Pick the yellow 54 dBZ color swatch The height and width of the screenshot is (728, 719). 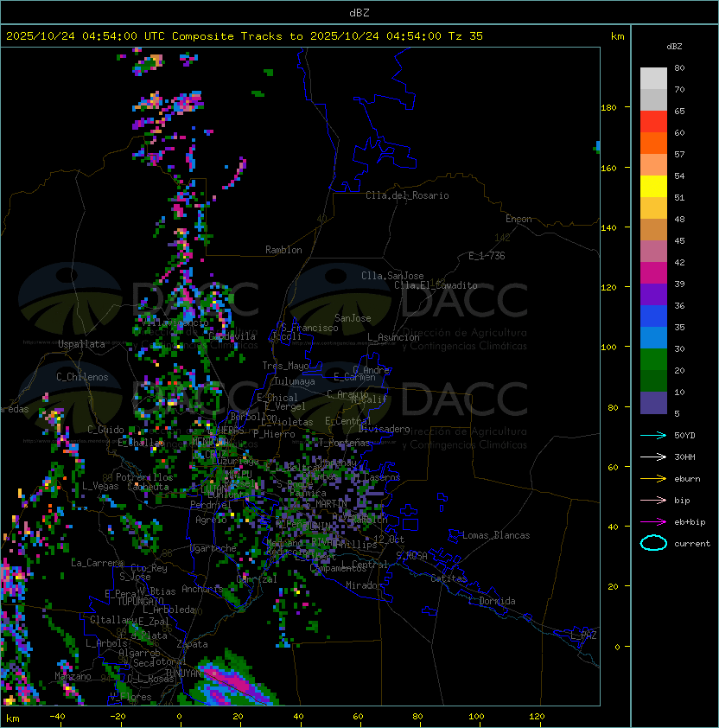tap(653, 186)
